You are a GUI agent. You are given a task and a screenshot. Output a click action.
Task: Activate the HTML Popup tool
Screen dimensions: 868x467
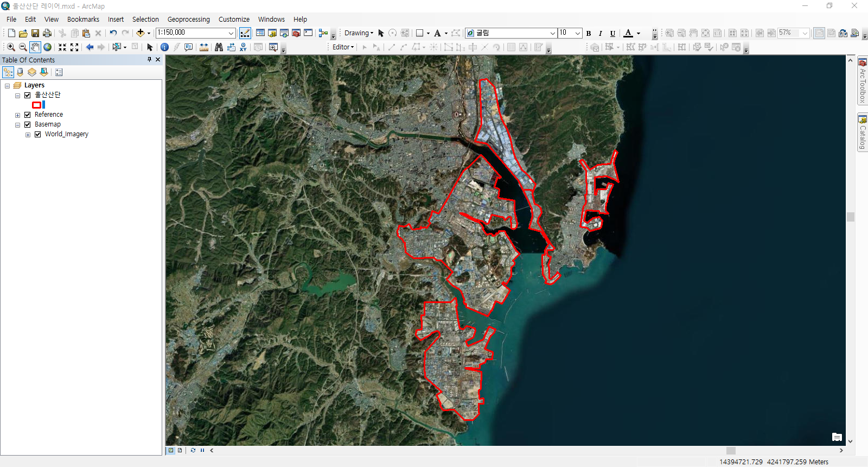pyautogui.click(x=188, y=47)
